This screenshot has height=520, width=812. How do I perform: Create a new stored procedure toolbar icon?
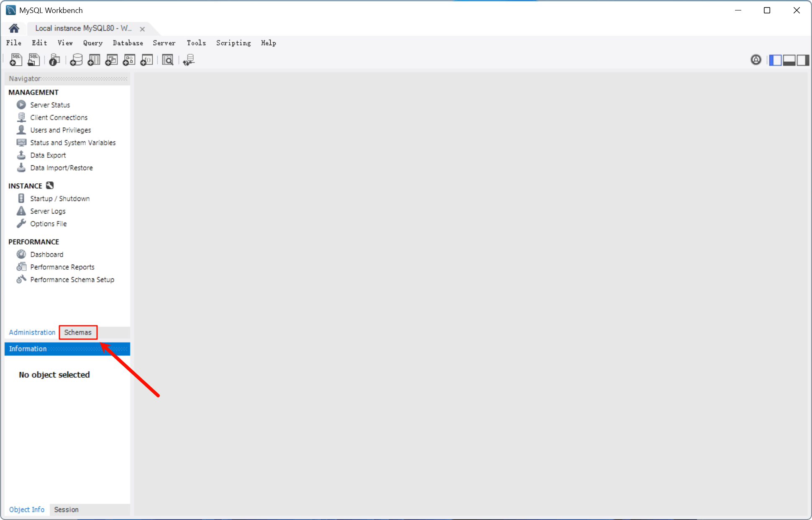[x=129, y=60]
